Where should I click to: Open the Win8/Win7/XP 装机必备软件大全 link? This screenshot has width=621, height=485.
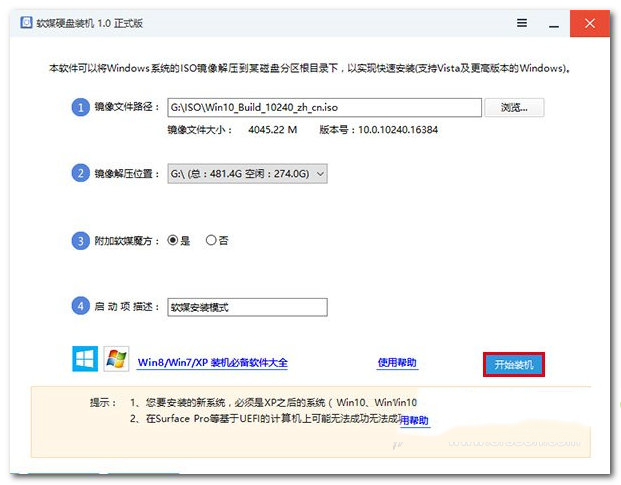212,362
